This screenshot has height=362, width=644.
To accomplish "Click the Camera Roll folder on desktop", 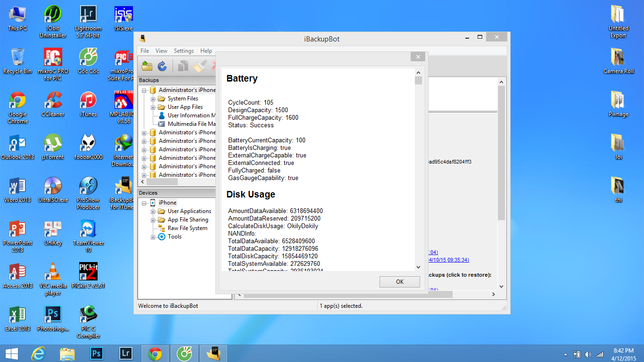I will (x=618, y=61).
